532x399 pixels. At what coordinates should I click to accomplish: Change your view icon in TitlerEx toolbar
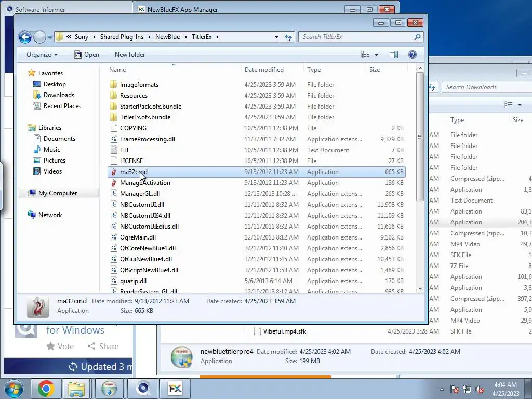pyautogui.click(x=365, y=55)
